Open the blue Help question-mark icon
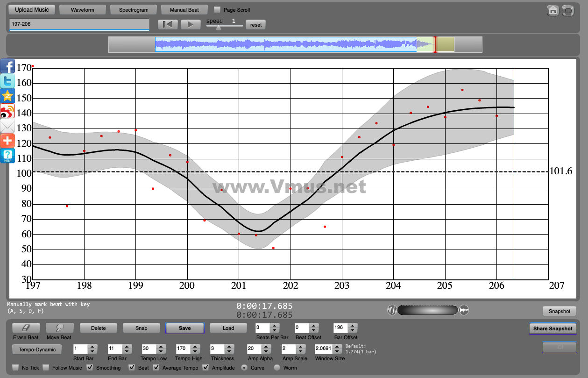The width and height of the screenshot is (588, 378). (x=7, y=156)
